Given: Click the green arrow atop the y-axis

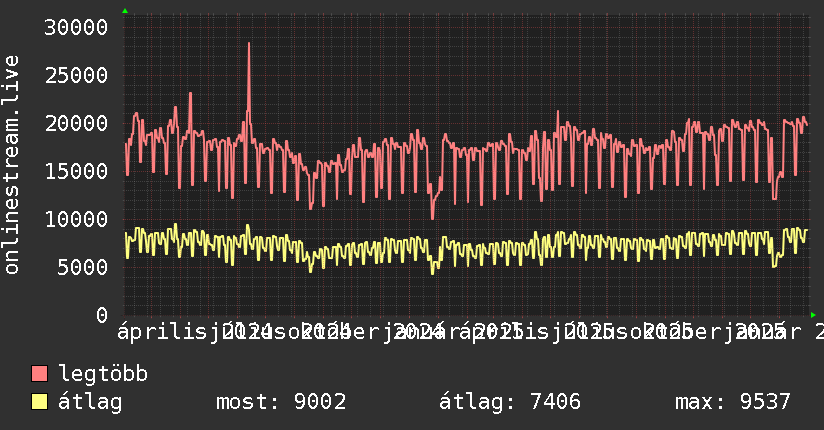Looking at the screenshot, I should click(125, 11).
